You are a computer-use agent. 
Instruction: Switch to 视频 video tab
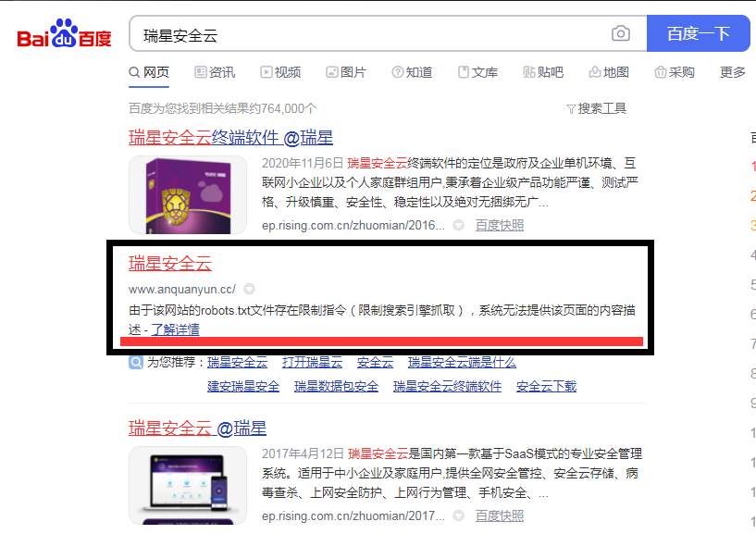(x=280, y=72)
